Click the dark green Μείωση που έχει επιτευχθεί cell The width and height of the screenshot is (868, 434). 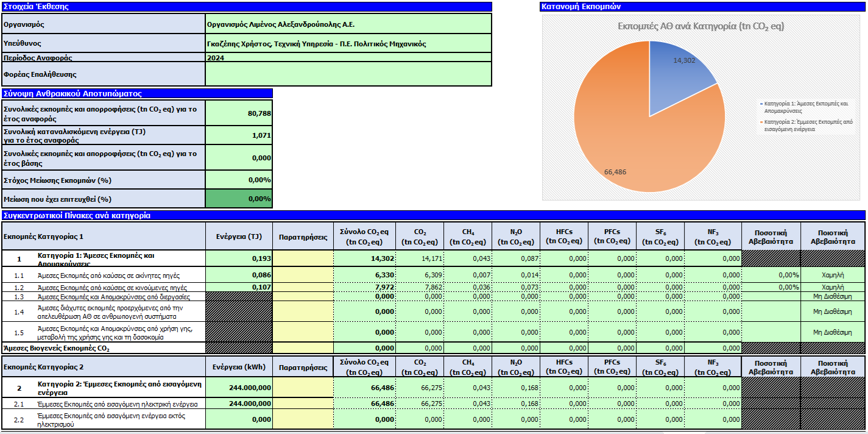click(x=239, y=199)
